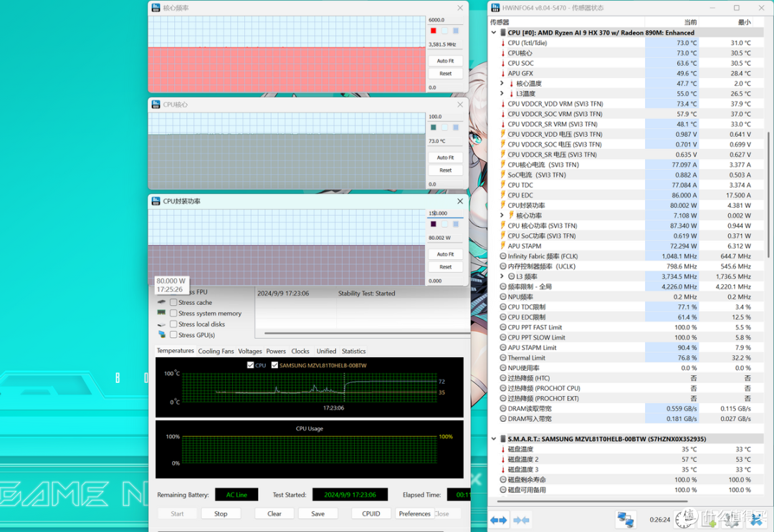
Task: Expand the L3 频率 tree row
Action: (x=502, y=276)
